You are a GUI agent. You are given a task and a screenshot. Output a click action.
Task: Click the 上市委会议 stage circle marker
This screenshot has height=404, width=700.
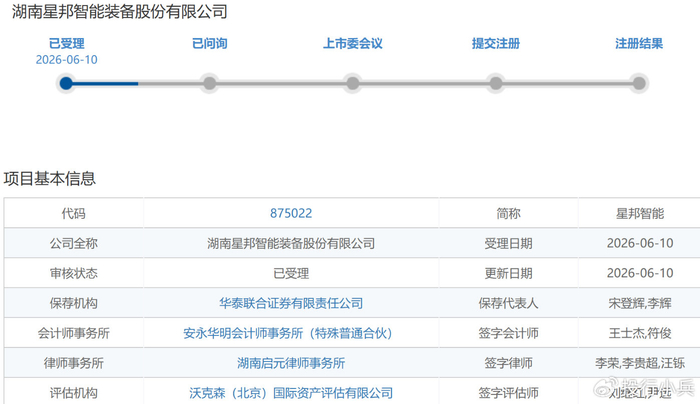coord(353,83)
